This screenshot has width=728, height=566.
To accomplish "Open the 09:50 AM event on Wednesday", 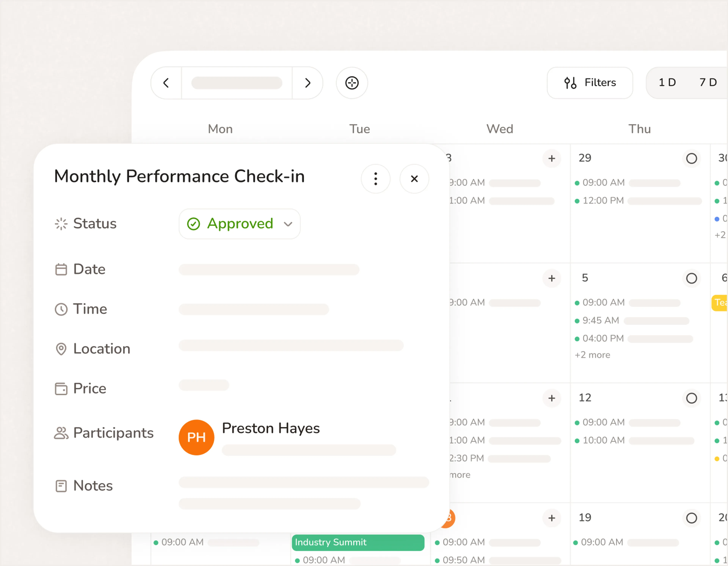I will [498, 560].
